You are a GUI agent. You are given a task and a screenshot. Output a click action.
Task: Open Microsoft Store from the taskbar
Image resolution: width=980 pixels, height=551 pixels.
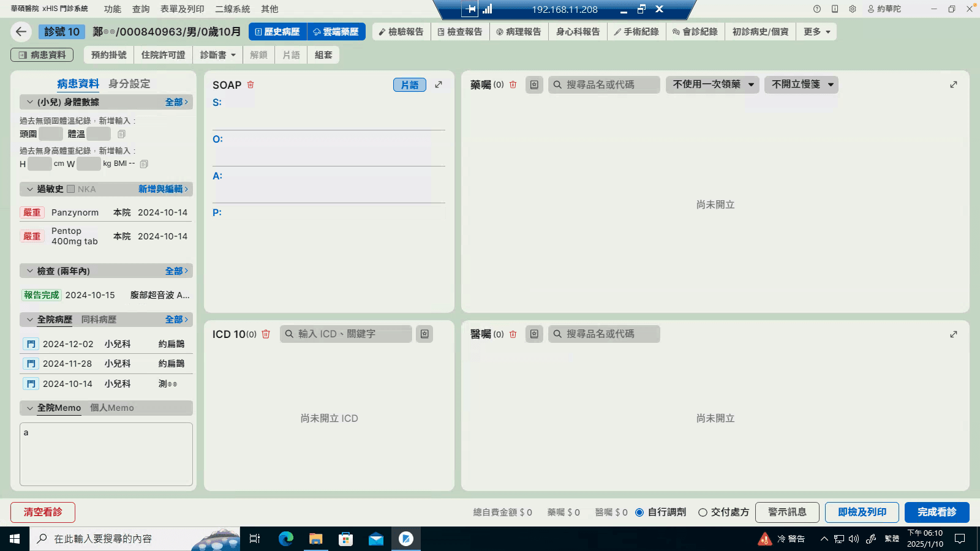[x=346, y=539]
